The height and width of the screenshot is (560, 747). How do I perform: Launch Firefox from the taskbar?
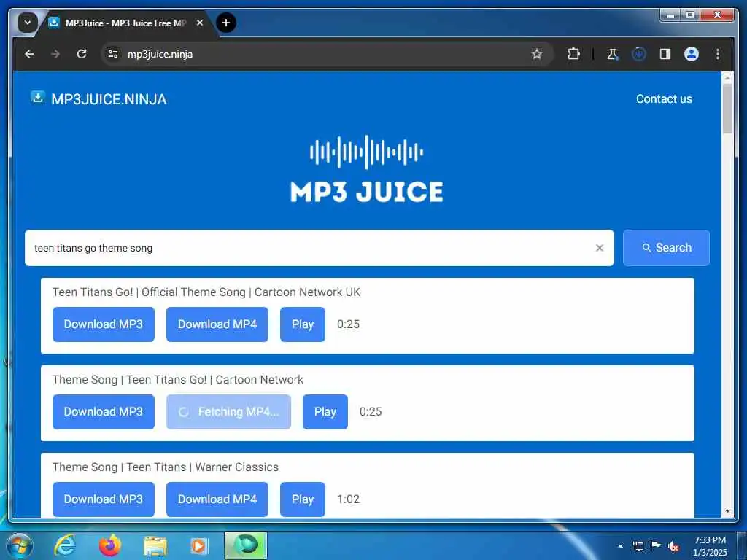tap(110, 545)
